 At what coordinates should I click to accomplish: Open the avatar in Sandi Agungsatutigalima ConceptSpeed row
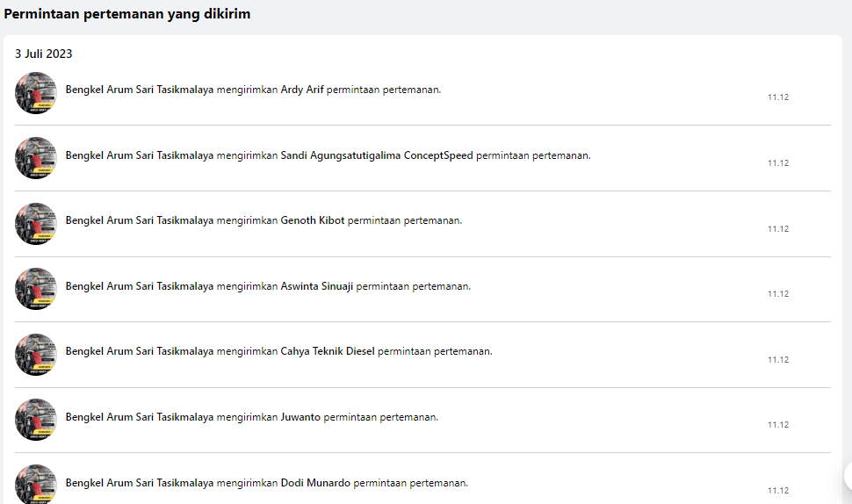tap(36, 158)
